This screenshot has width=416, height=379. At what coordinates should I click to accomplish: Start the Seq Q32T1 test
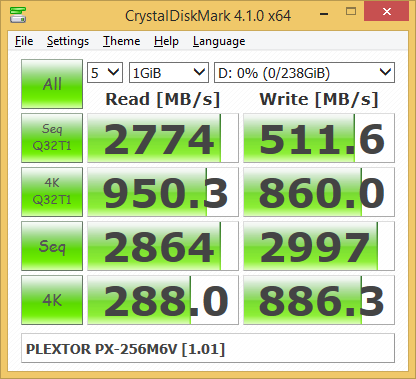(52, 138)
